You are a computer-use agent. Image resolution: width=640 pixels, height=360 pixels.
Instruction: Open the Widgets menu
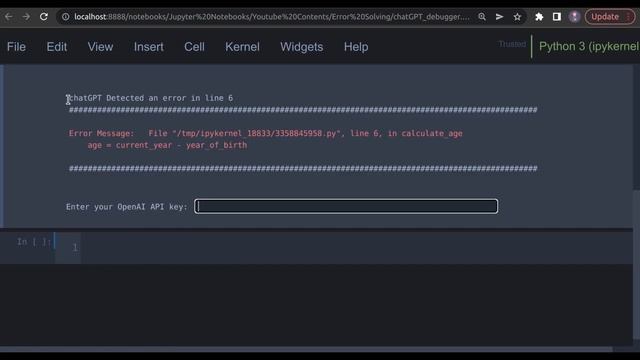pos(302,47)
